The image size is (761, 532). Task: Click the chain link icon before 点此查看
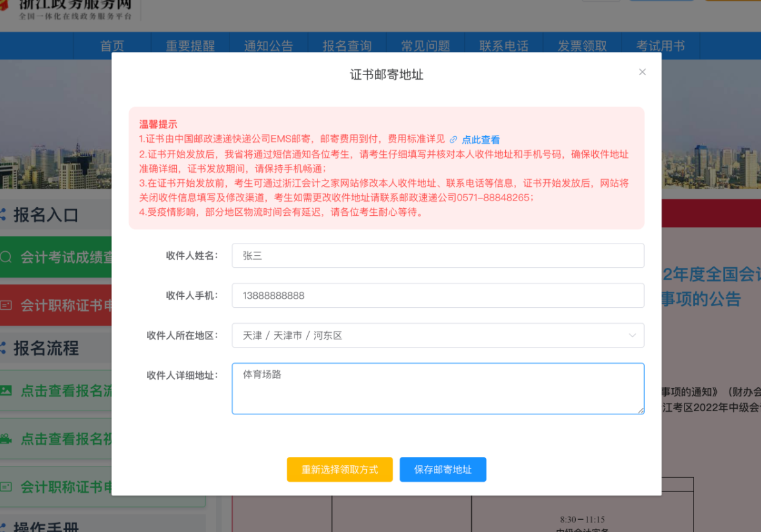(x=453, y=139)
